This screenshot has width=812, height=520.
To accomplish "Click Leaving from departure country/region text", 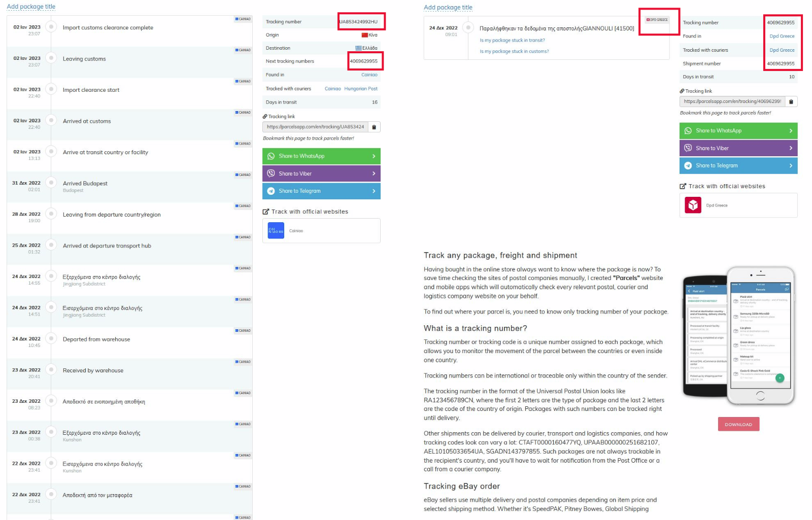I will pos(112,215).
